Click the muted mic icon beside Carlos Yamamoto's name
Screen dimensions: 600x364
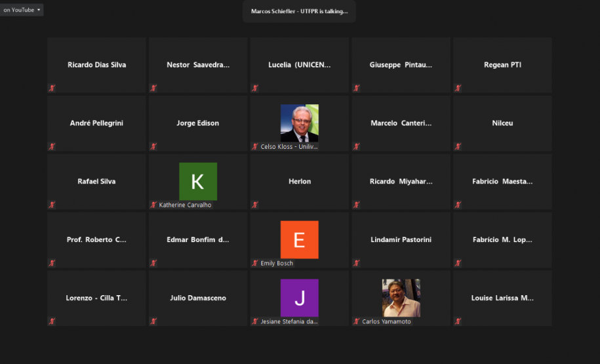click(357, 321)
